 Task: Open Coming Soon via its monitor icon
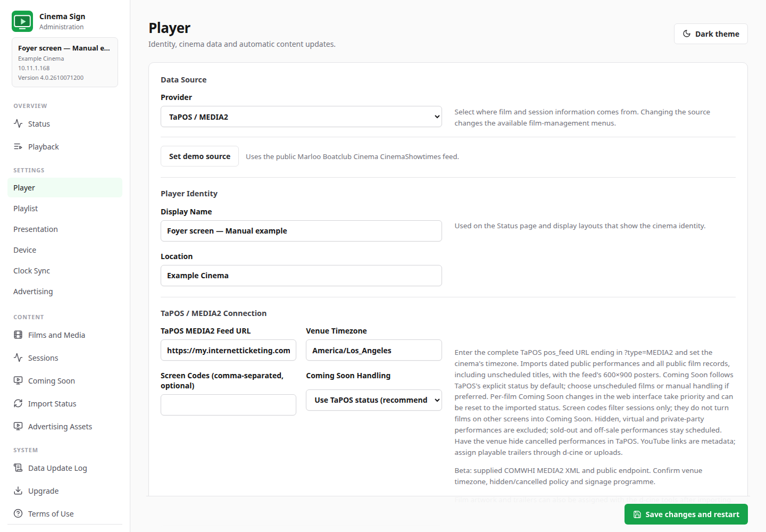point(18,380)
